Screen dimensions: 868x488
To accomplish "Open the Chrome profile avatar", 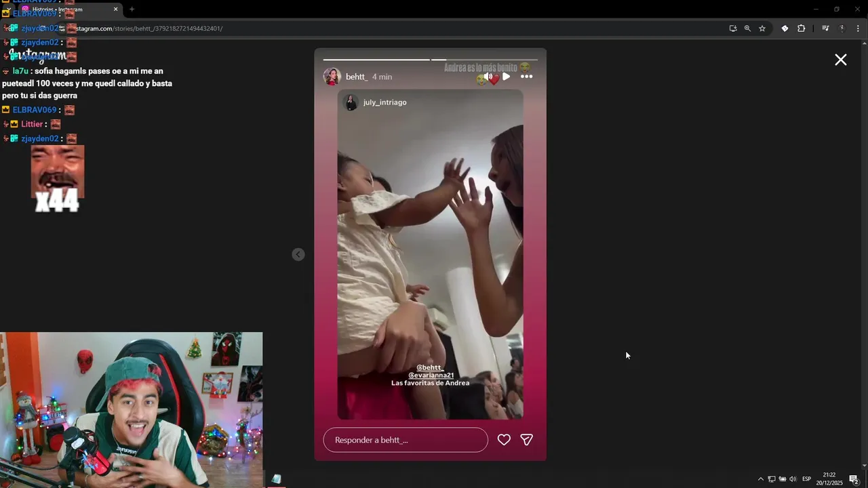I will pyautogui.click(x=842, y=28).
